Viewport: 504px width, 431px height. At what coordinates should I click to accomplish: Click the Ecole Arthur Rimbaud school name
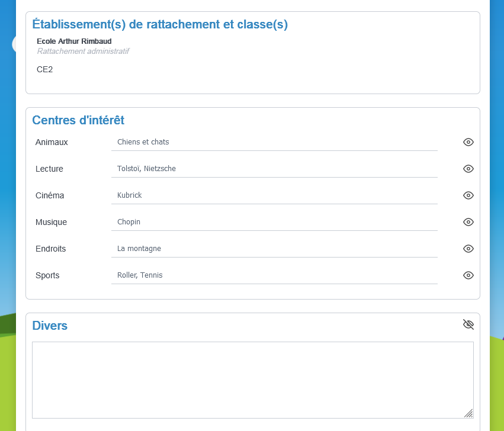pyautogui.click(x=74, y=41)
